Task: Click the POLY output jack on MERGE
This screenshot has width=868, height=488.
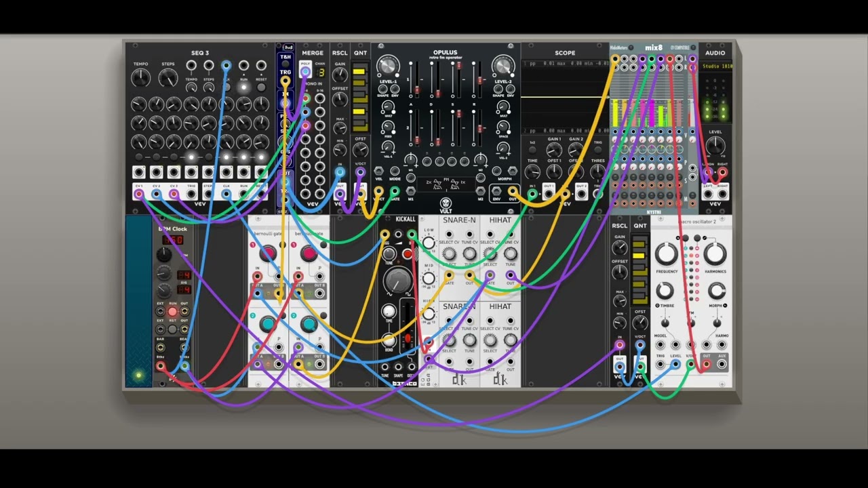Action: [305, 73]
